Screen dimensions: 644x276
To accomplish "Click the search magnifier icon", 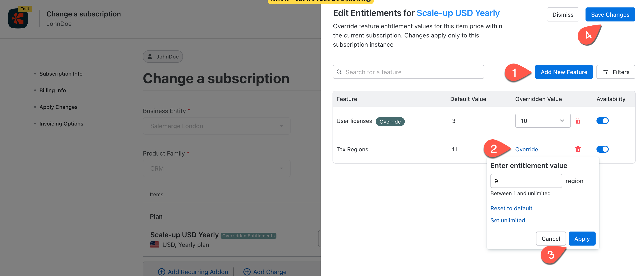I will pos(339,72).
